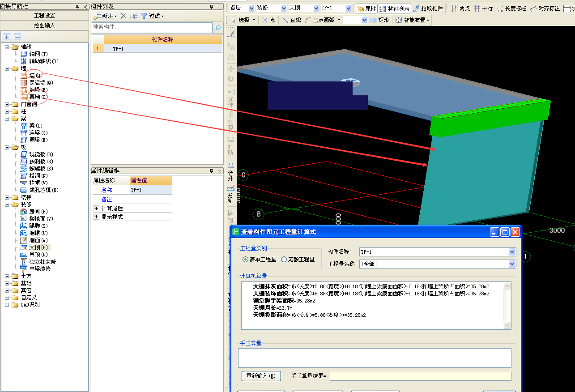Screen dimensions: 575x392
Task: Click the 计算机算量 list vertical scrollbar
Action: coord(507,306)
